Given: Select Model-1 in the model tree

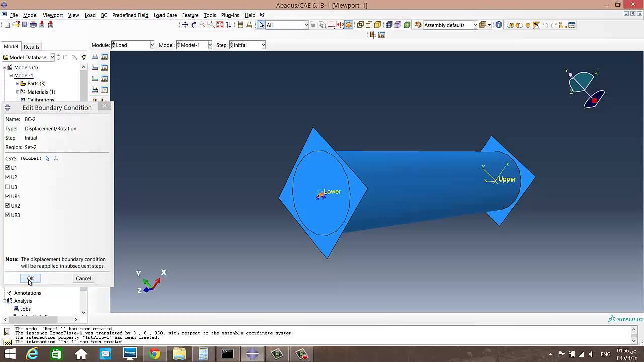Looking at the screenshot, I should tap(23, 75).
